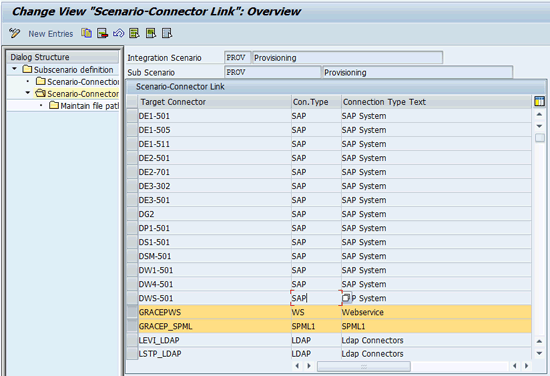Viewport: 550px width, 376px height.
Task: Click the bottom scroll up arrow near LEVI_LDAP
Action: coord(539,341)
